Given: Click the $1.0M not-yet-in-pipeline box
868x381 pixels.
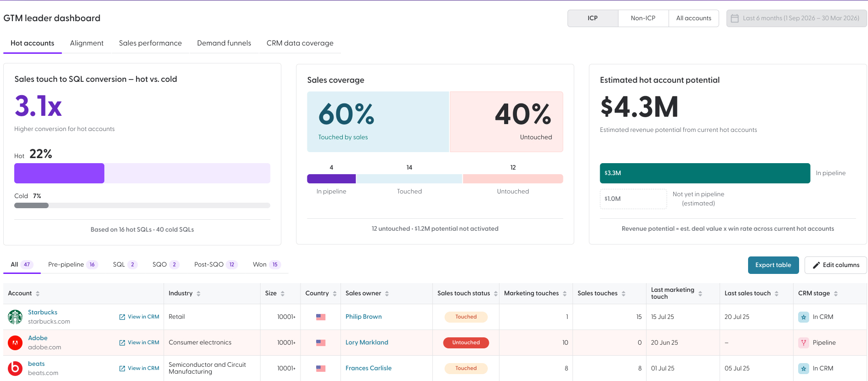Looking at the screenshot, I should pyautogui.click(x=633, y=199).
